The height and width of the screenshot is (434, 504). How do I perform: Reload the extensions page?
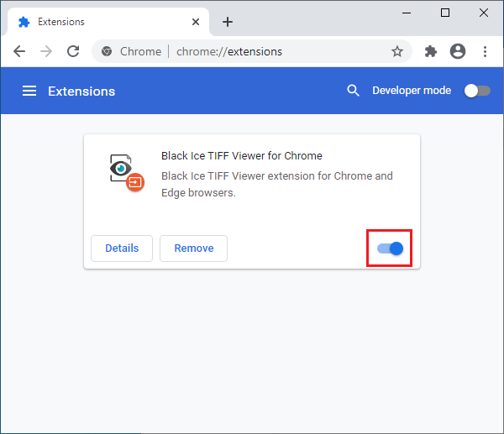[x=73, y=51]
